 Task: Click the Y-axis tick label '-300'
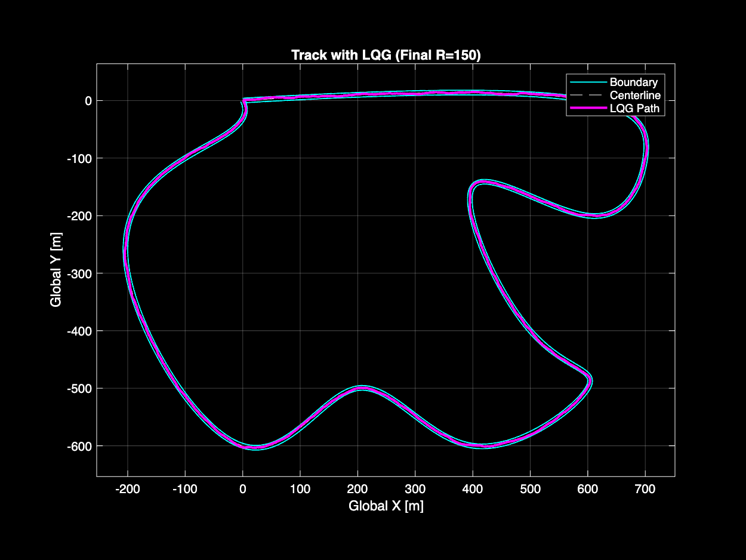(79, 273)
